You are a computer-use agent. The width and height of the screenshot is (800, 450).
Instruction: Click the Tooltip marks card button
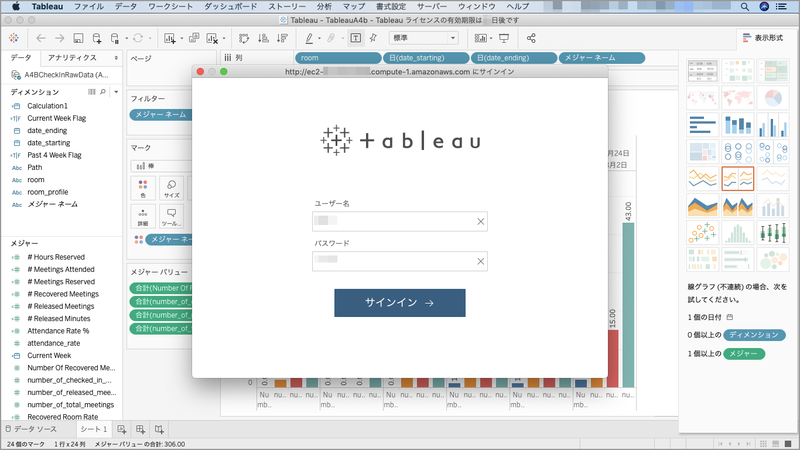(171, 216)
